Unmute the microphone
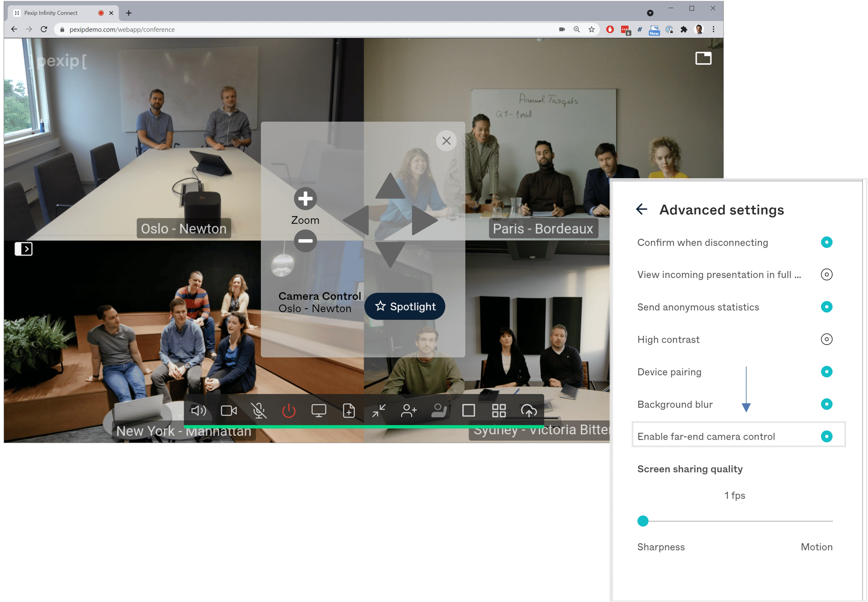 tap(259, 411)
